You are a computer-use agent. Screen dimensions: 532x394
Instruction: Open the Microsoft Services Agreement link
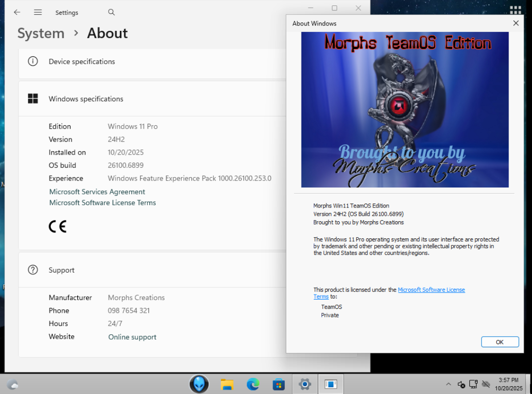tap(97, 192)
